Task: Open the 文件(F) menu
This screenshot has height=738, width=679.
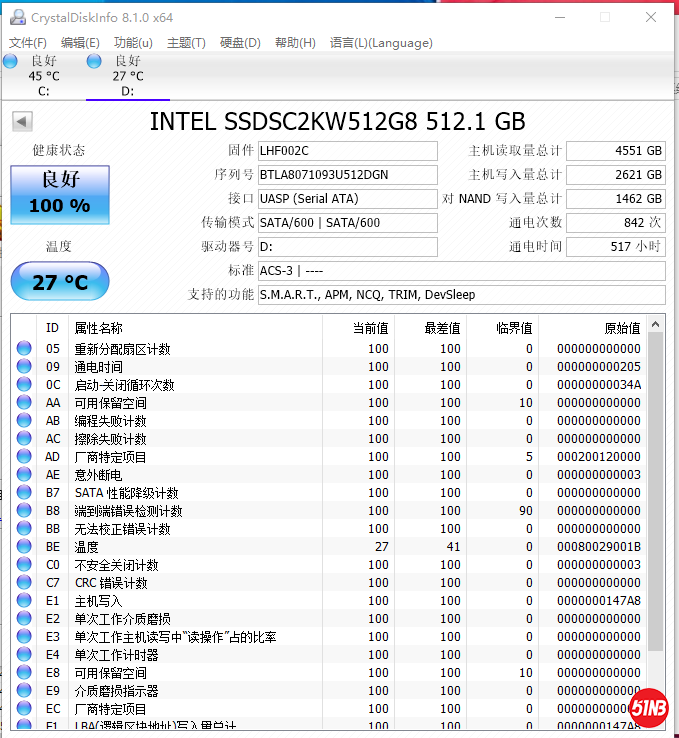Action: coord(28,43)
